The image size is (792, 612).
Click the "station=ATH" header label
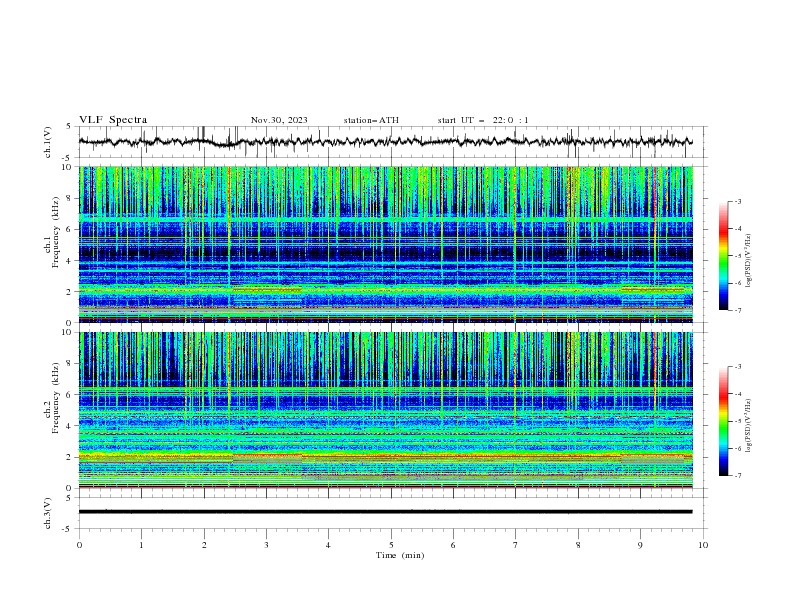(371, 120)
